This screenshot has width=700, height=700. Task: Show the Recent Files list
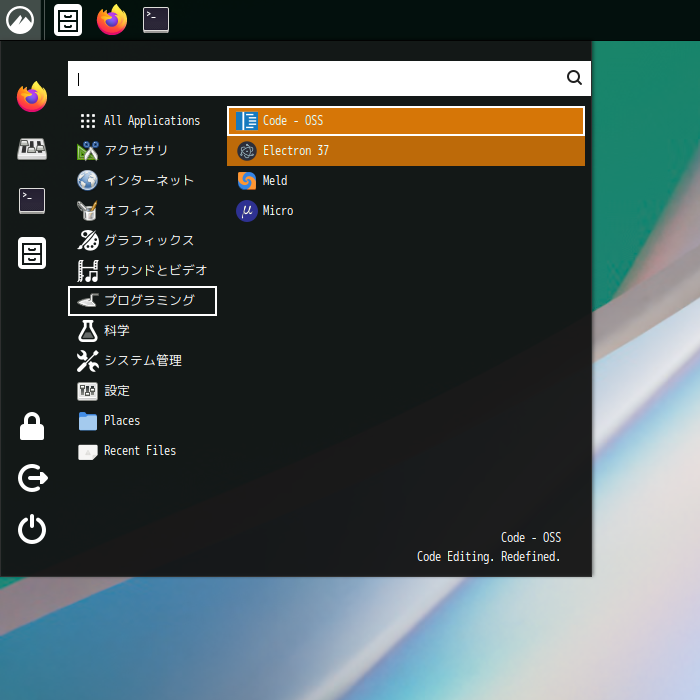click(141, 451)
